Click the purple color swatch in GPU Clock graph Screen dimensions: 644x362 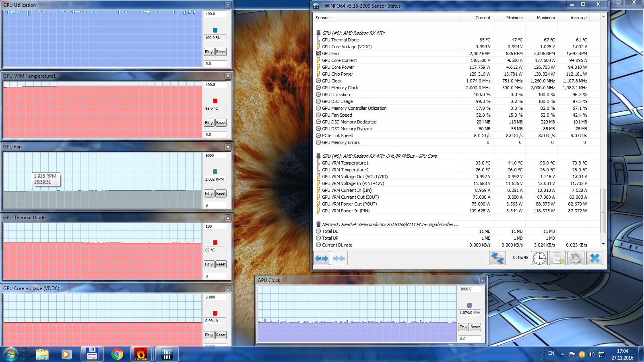(x=469, y=305)
